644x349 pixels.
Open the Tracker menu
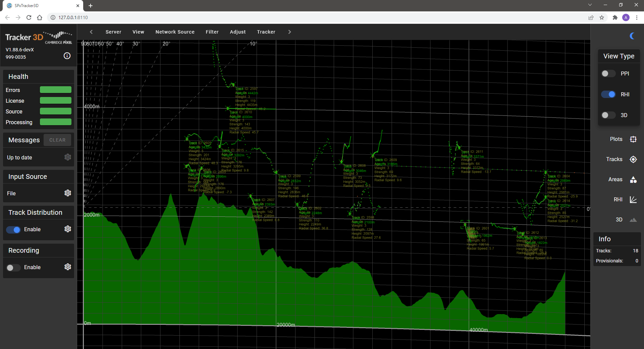click(x=266, y=32)
